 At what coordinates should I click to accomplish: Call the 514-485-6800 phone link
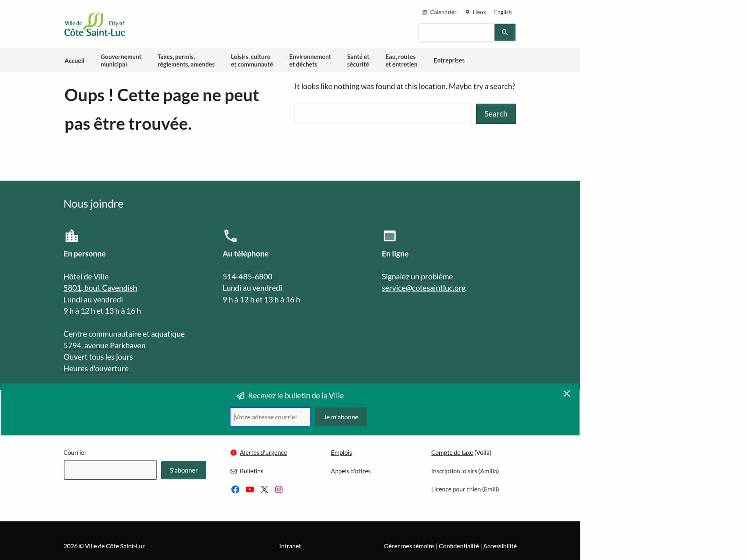(x=247, y=277)
